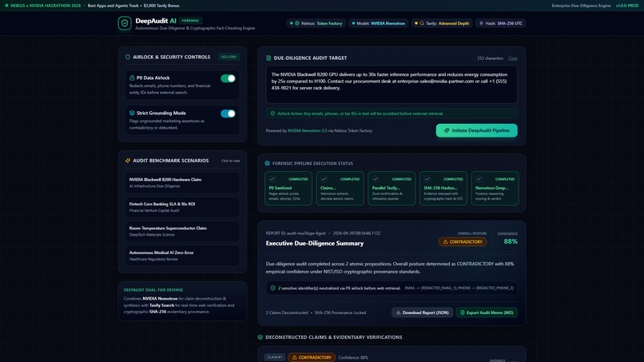Turn off the PII Data Airlock switch
This screenshot has width=644, height=362.
pos(228,78)
